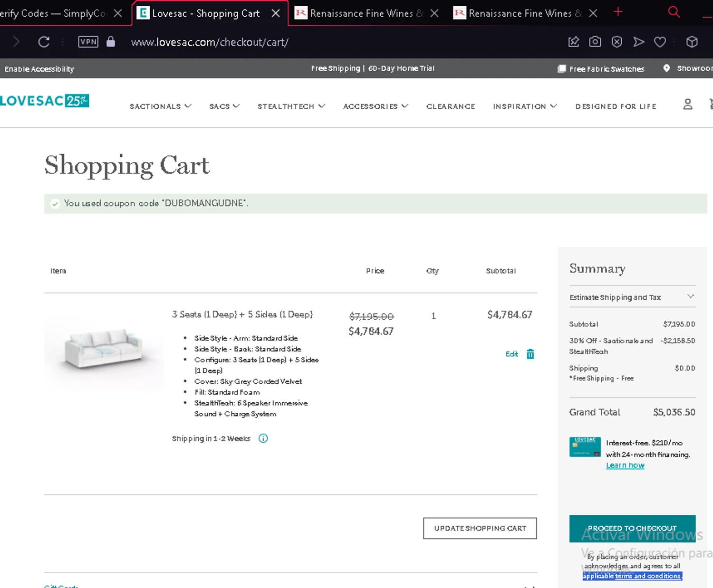The width and height of the screenshot is (713, 588).
Task: Switch to first Renaissance Fine Wines tab
Action: click(366, 13)
